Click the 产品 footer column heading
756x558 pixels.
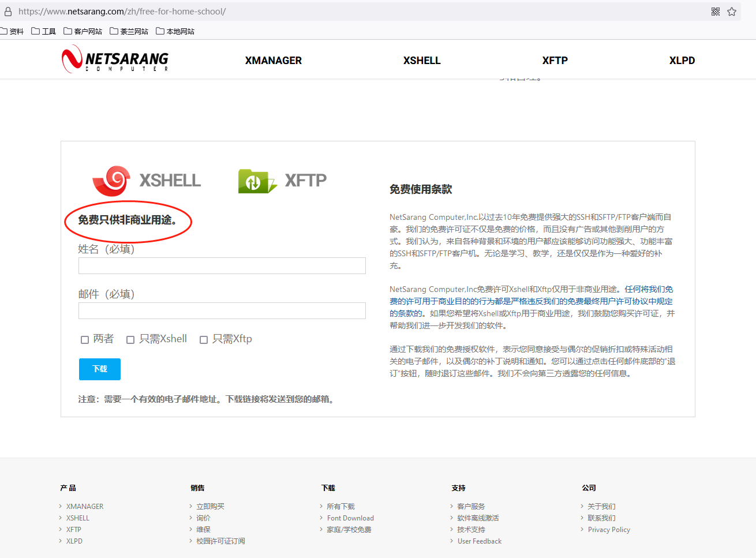[x=68, y=488]
